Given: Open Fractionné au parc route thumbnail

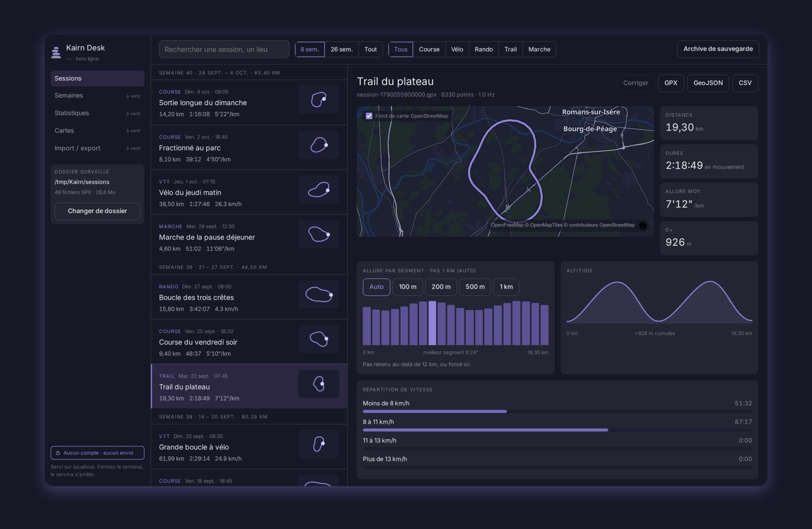Looking at the screenshot, I should (319, 145).
